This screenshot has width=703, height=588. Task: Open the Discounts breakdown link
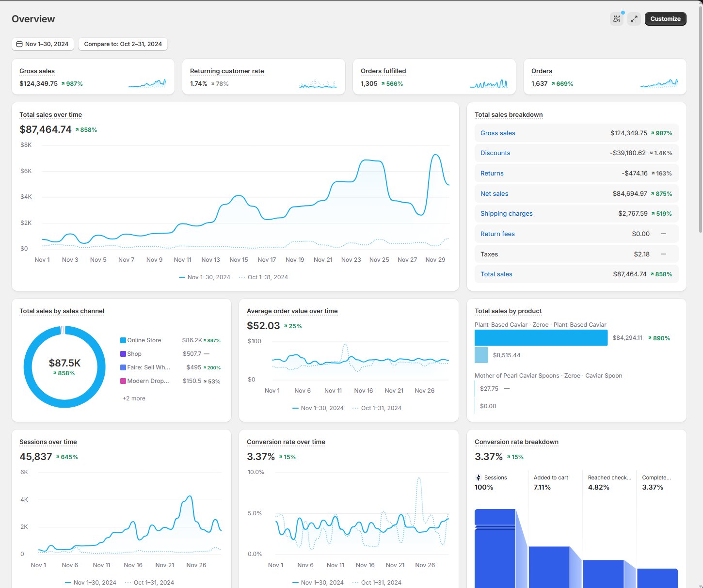[x=495, y=153]
